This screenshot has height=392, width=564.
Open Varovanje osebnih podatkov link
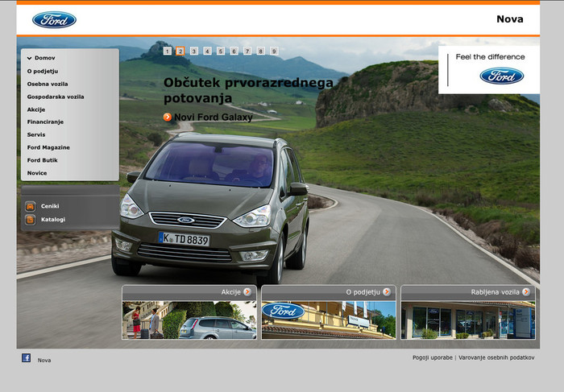click(x=496, y=357)
